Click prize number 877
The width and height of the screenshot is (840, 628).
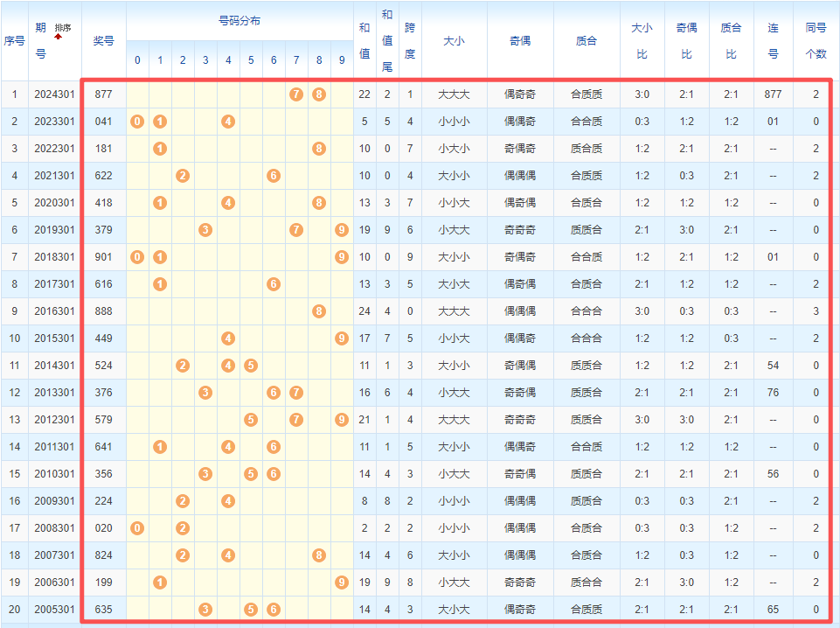(103, 94)
